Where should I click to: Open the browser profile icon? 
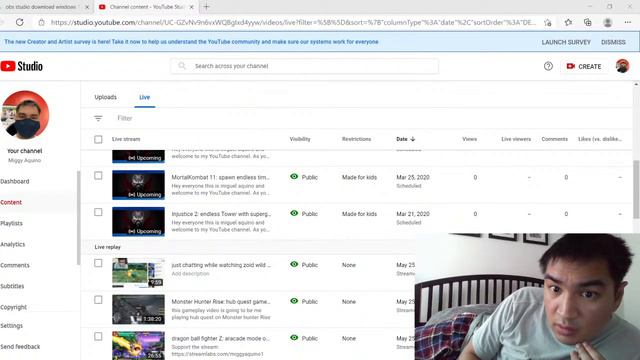click(607, 22)
